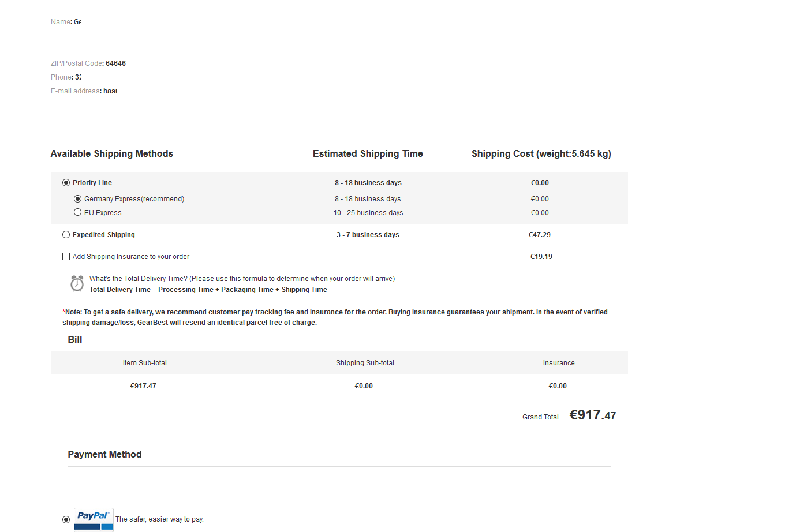Select the Priority Line radio button
The width and height of the screenshot is (811, 532).
coord(66,183)
